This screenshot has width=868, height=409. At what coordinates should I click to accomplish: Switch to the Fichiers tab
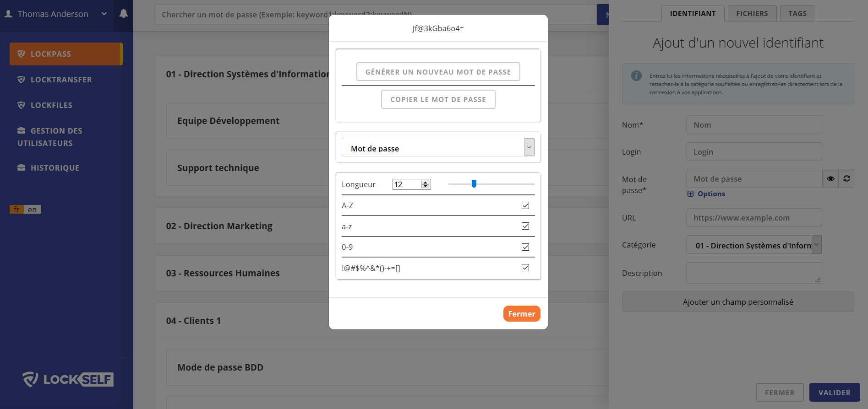(x=752, y=14)
